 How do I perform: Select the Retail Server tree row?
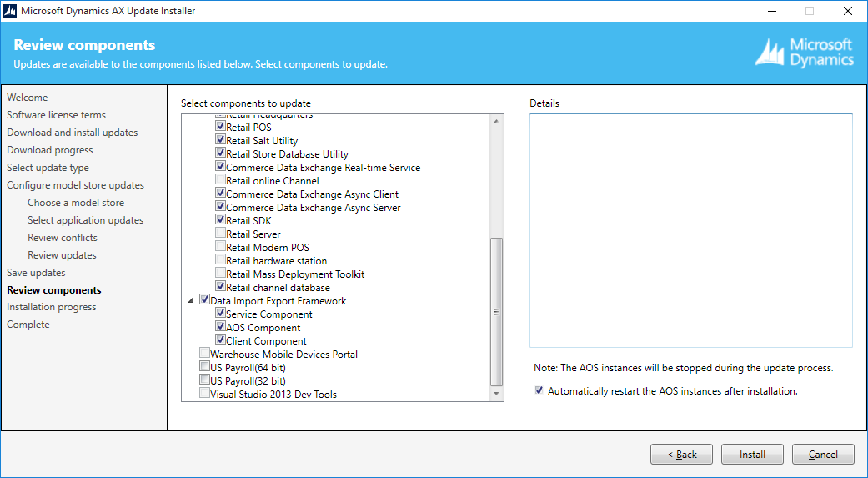253,234
